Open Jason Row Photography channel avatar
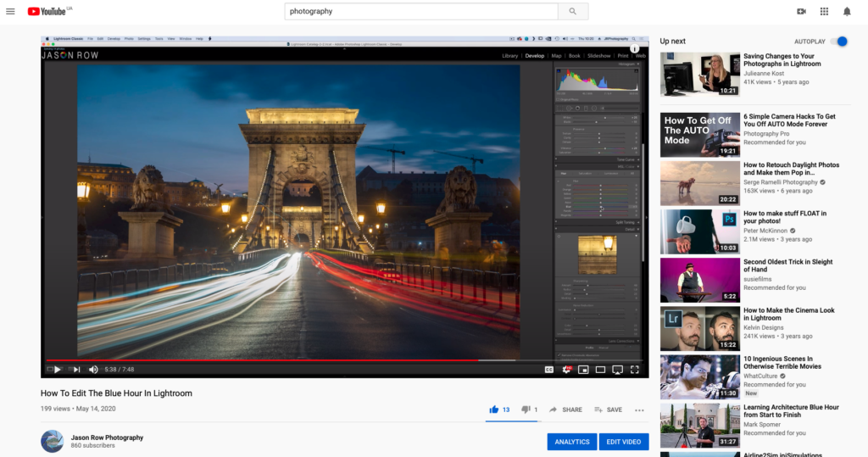 click(52, 442)
